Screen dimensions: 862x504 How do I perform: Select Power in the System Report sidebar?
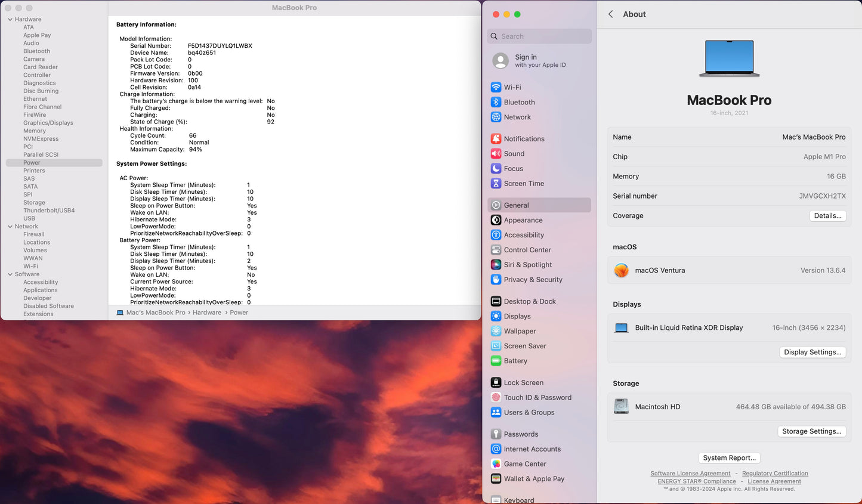54,163
